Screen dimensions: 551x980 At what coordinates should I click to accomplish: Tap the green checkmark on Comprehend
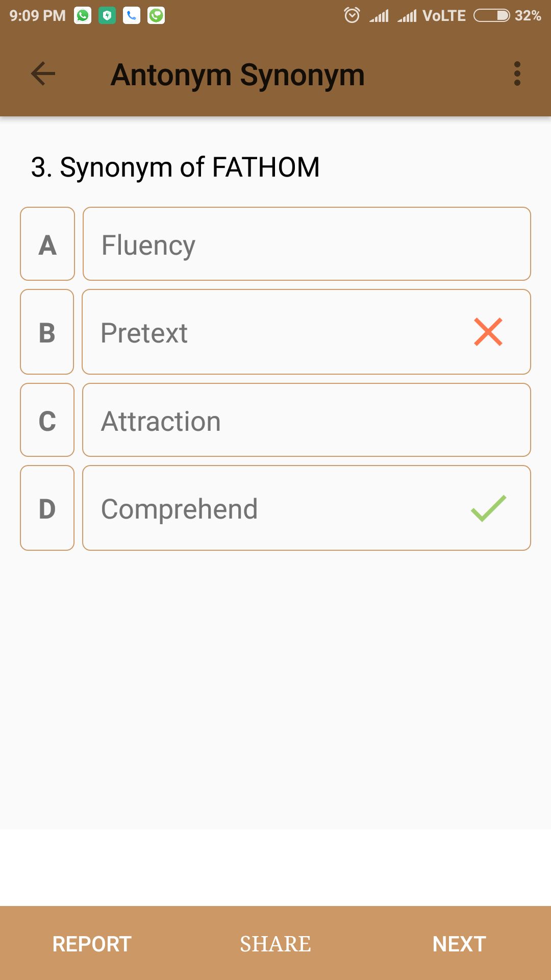488,508
